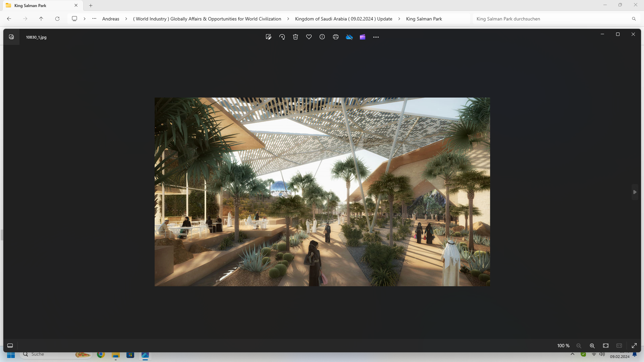The height and width of the screenshot is (362, 644).
Task: Expand the chevron after Saudi Arabia Update breadcrumb
Action: pyautogui.click(x=399, y=19)
